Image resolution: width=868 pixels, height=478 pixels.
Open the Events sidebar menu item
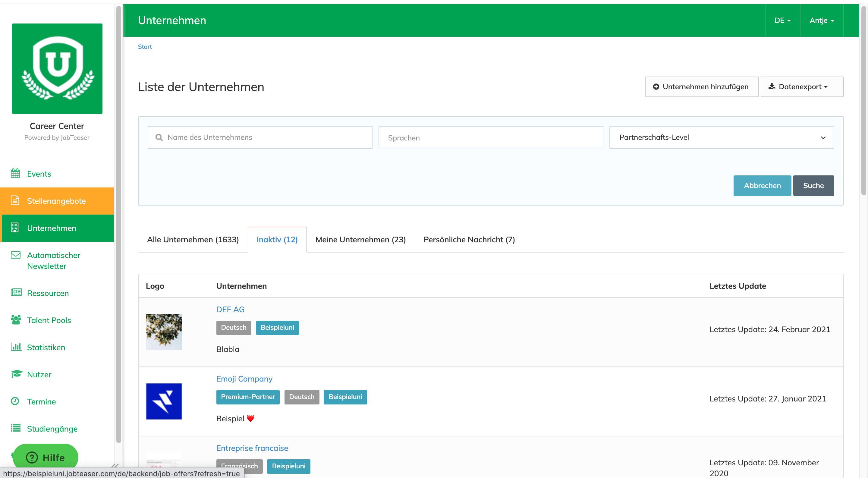(57, 174)
